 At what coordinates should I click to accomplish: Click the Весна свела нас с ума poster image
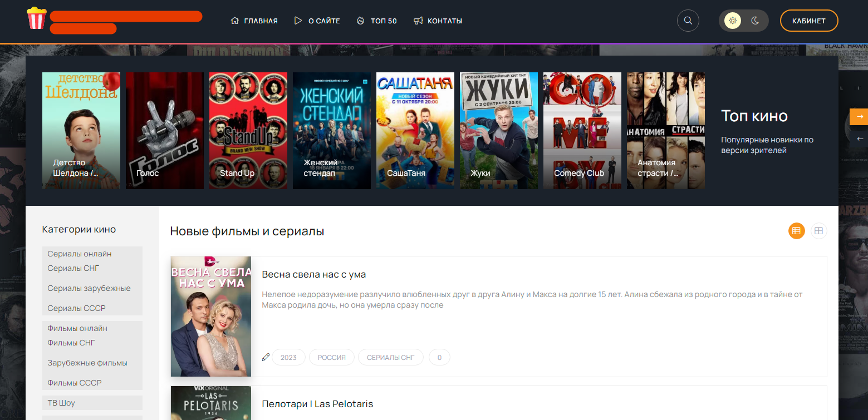pos(211,317)
